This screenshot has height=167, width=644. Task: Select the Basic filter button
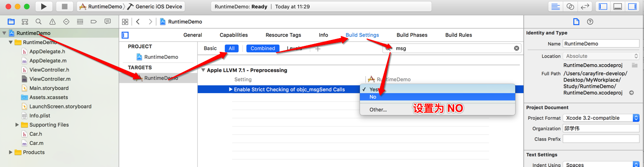pyautogui.click(x=210, y=48)
